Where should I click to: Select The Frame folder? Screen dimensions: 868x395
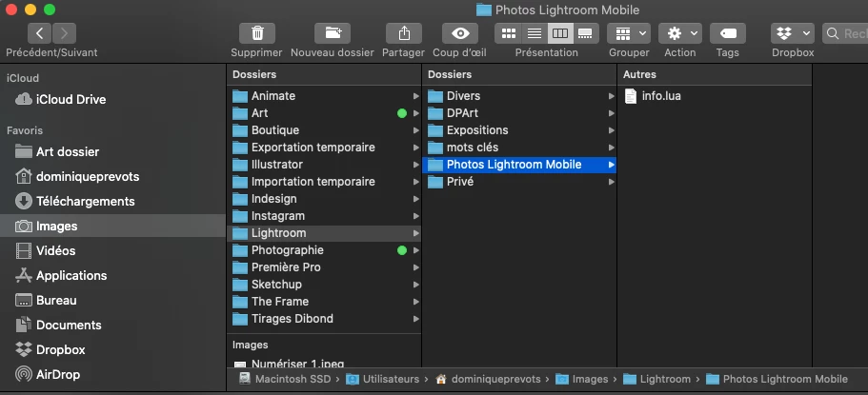324,302
